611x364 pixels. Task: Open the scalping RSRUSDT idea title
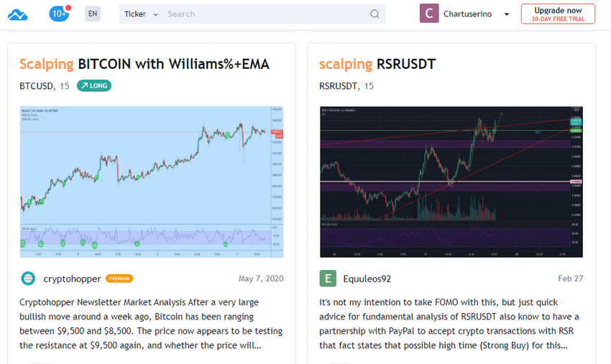click(x=377, y=64)
